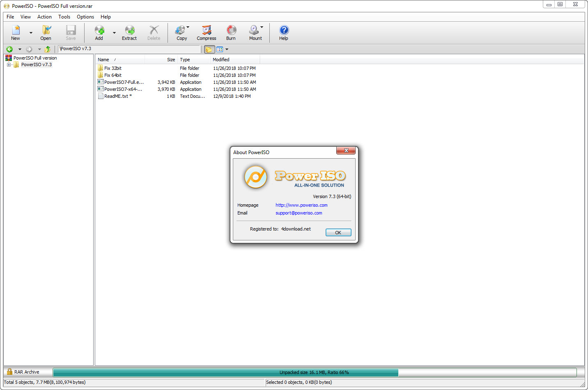Click the green Back navigation arrow
The width and height of the screenshot is (588, 390).
pyautogui.click(x=10, y=49)
